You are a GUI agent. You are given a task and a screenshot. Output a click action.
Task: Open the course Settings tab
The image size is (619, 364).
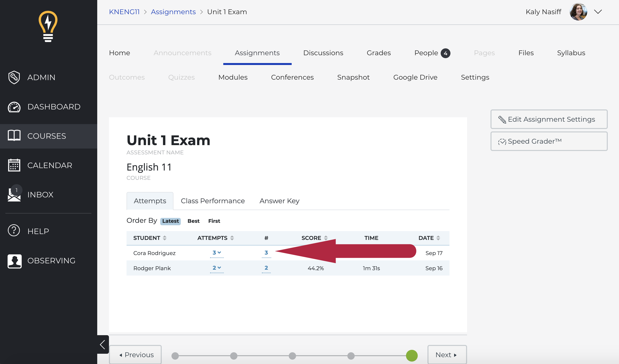point(475,77)
